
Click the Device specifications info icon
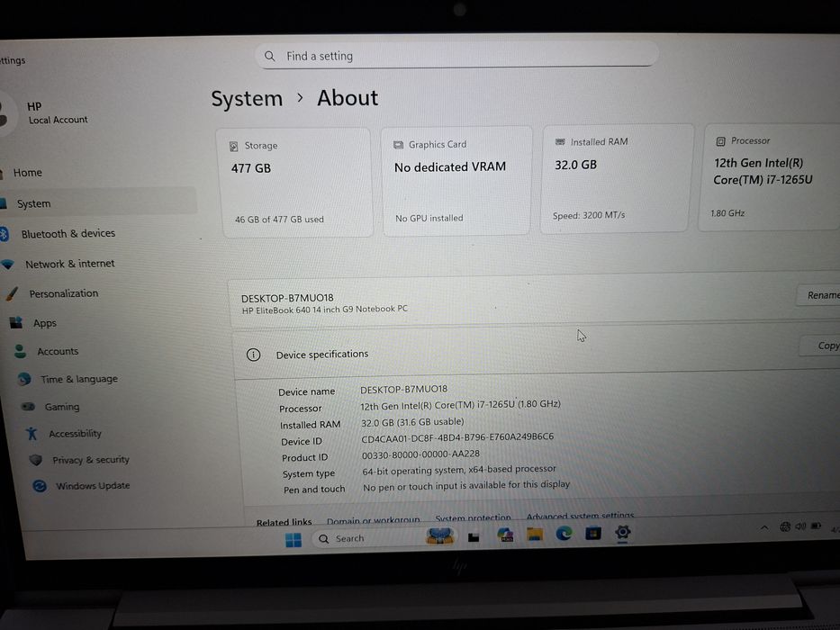click(253, 355)
